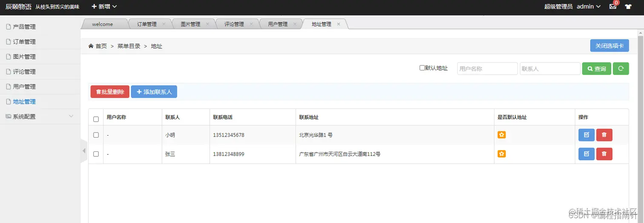
Task: Click the 辰颐物语 brand title
Action: 18,6
